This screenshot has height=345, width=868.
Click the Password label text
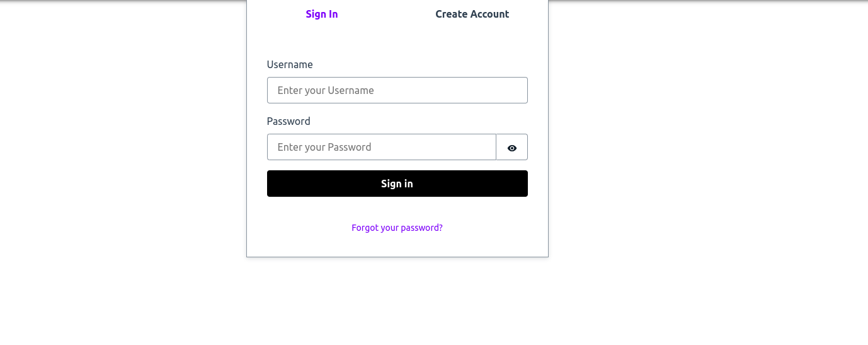pos(288,121)
